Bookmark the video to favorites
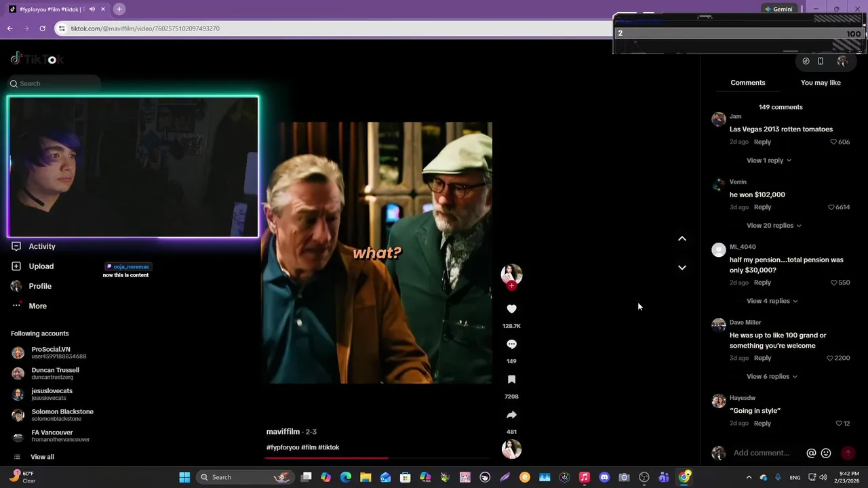 (511, 380)
